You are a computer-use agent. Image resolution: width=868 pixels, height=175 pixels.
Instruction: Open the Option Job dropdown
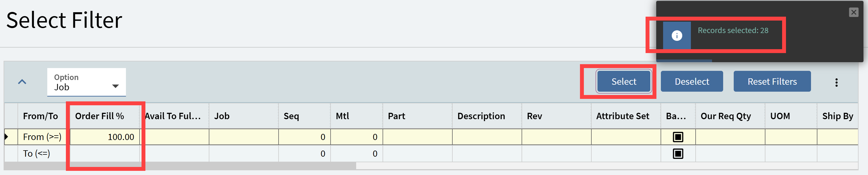coord(86,82)
